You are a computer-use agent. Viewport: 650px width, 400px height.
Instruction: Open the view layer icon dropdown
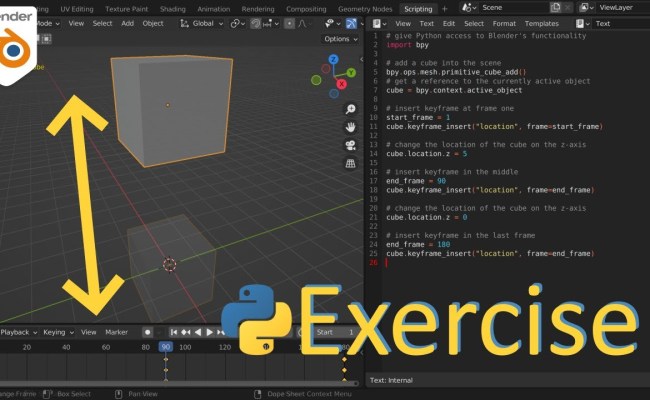(587, 7)
